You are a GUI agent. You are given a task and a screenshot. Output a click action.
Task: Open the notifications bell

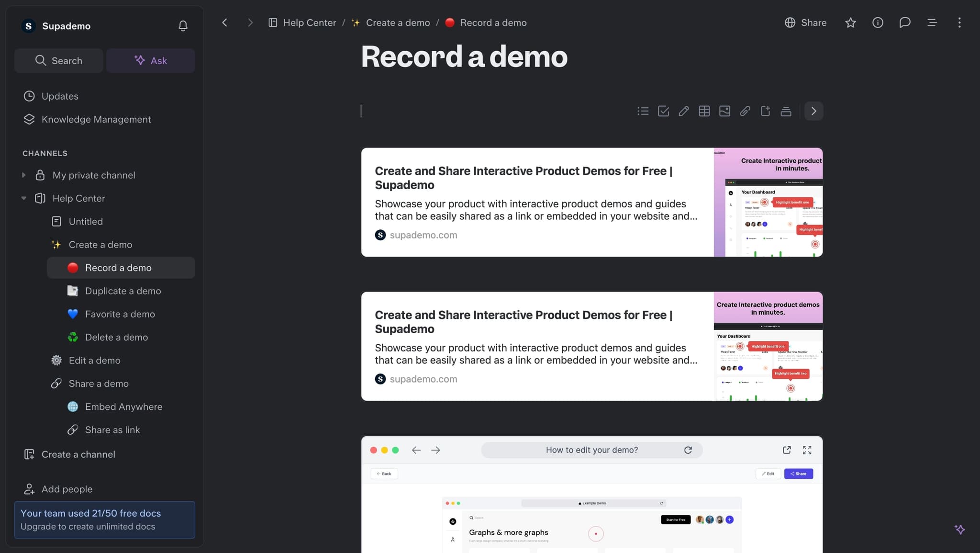click(182, 26)
